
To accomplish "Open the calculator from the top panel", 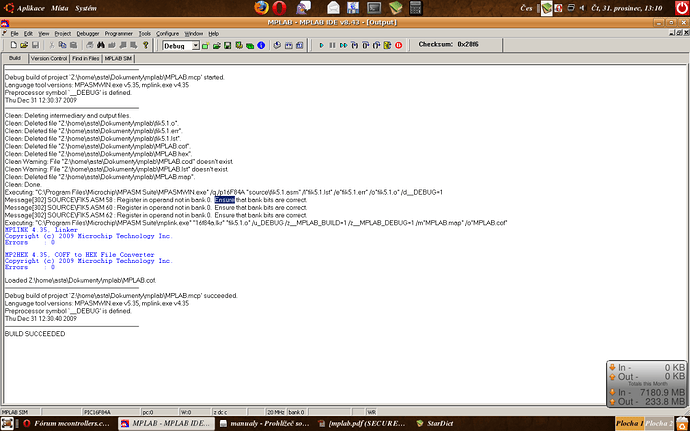I will point(415,7).
